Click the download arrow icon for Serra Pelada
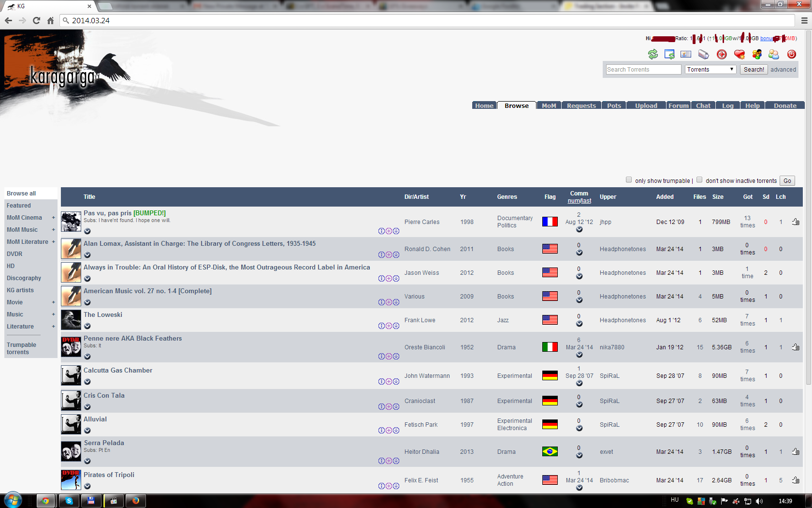The height and width of the screenshot is (508, 812). (396, 461)
